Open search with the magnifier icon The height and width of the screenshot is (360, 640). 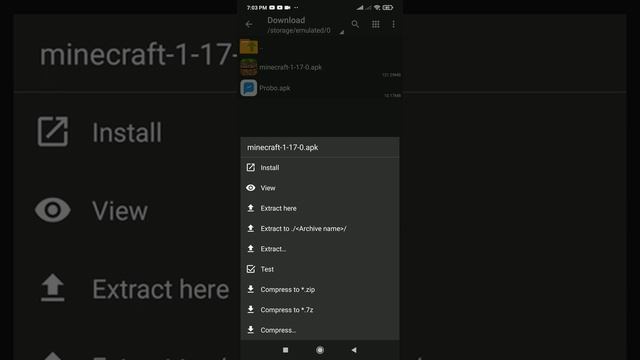click(355, 24)
